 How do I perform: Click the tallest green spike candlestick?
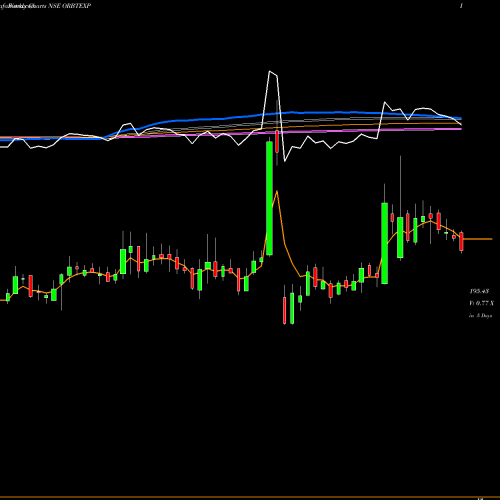pyautogui.click(x=269, y=198)
